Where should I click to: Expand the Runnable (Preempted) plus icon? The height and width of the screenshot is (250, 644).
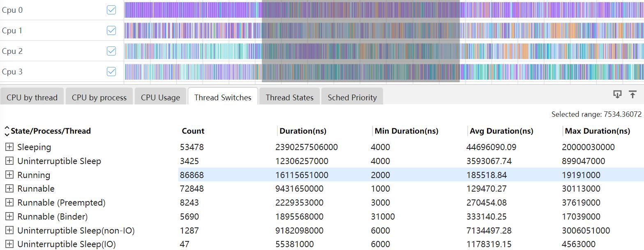(x=9, y=202)
